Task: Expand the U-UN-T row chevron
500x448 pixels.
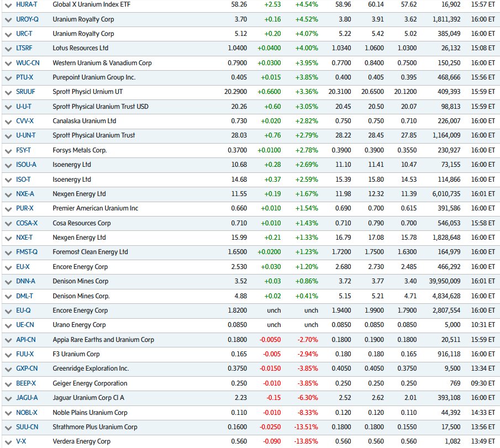Action: 8,136
